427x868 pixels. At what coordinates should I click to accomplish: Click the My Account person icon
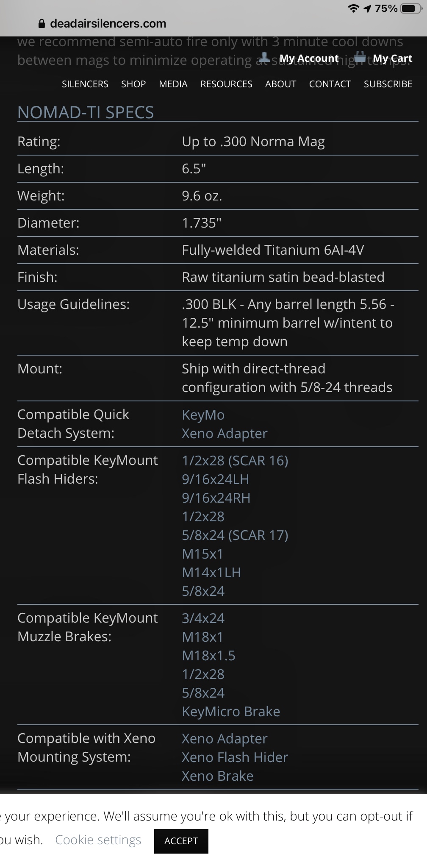coord(264,57)
